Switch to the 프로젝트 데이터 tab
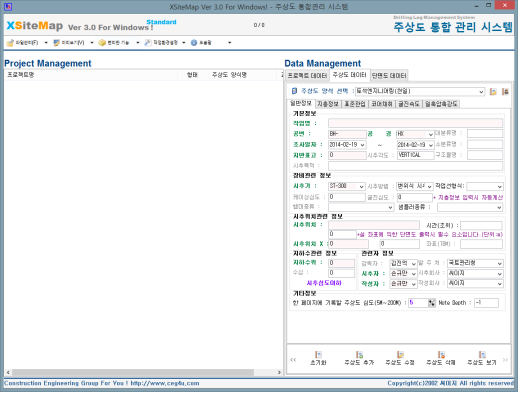The width and height of the screenshot is (518, 393). click(x=307, y=76)
